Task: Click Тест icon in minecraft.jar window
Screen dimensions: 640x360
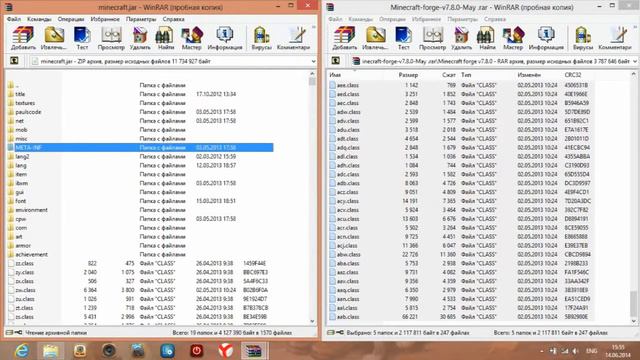Action: coord(82,38)
